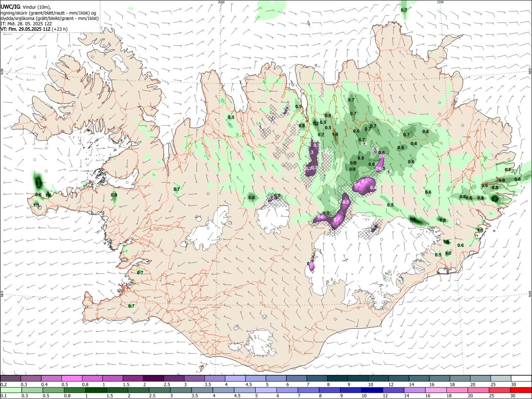532x399 pixels.
Task: Click the 'slydda/snjókoma' legend description line
Action: coord(49,18)
